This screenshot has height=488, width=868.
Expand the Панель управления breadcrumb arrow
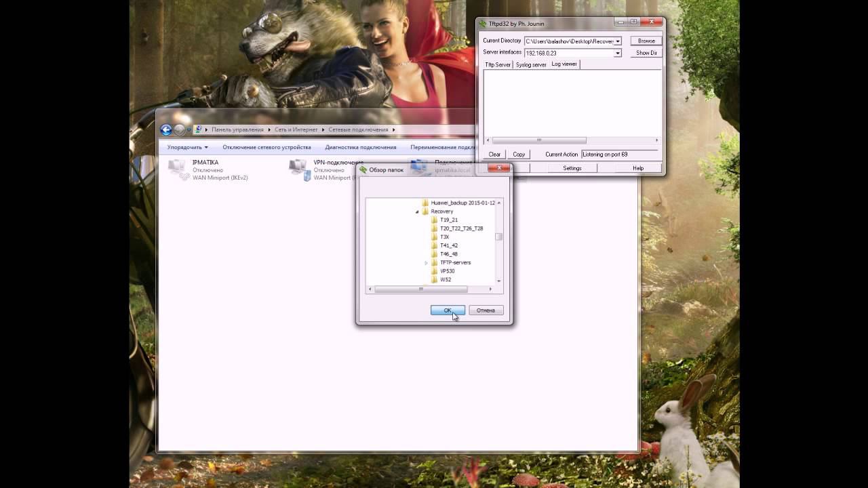coord(269,129)
